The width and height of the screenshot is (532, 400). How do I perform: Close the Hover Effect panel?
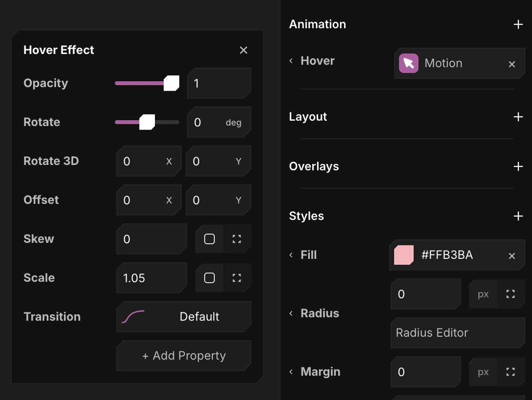pos(243,50)
